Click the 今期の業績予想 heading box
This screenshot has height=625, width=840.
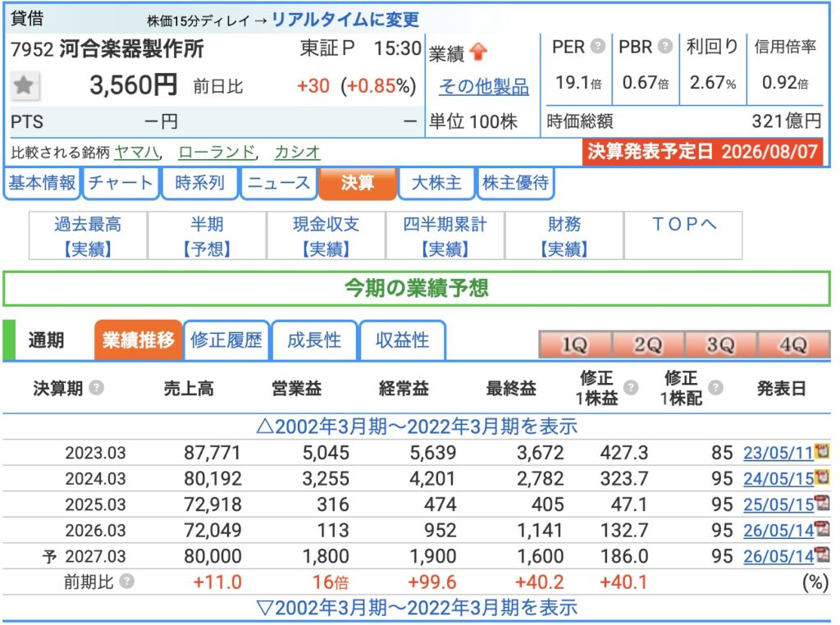point(416,289)
